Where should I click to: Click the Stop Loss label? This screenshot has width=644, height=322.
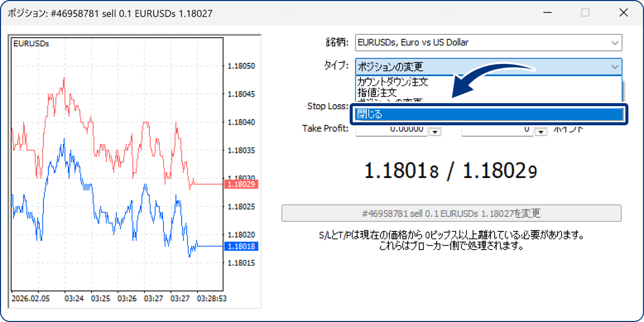(x=328, y=106)
